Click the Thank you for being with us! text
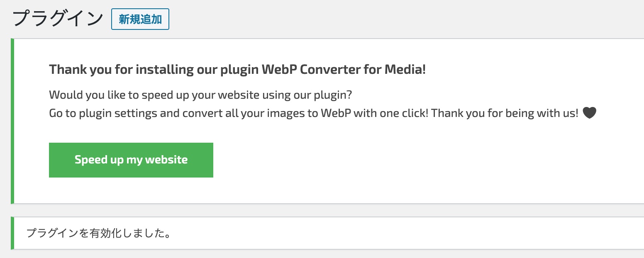The height and width of the screenshot is (258, 644). click(505, 113)
